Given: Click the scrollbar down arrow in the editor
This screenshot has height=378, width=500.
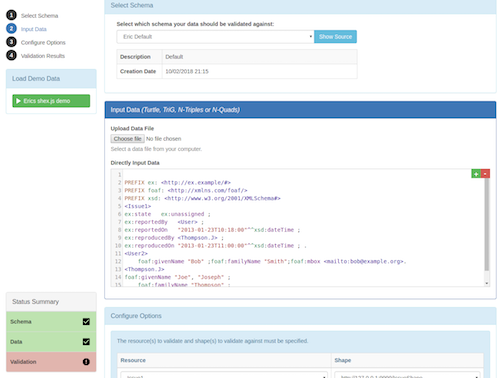Looking at the screenshot, I should point(487,283).
